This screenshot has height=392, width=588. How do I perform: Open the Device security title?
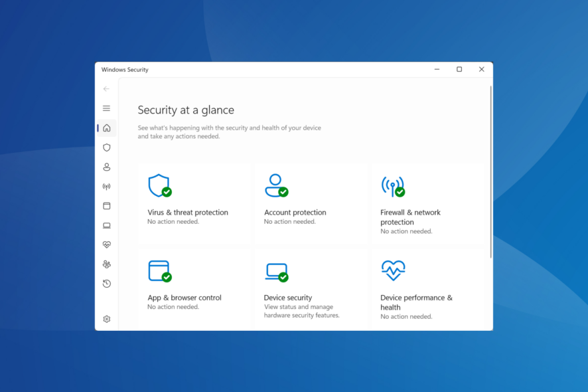tap(287, 298)
